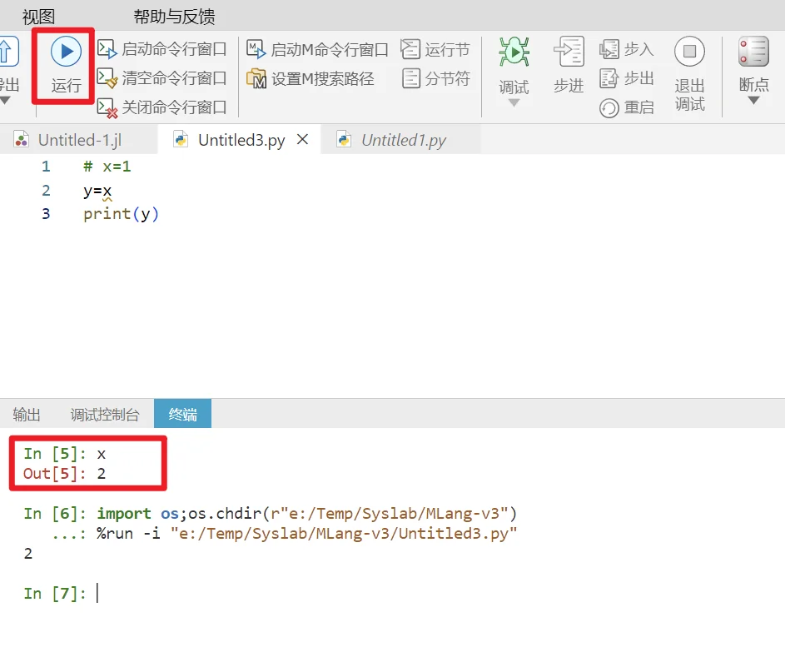Click the Debug (调试) bug icon
This screenshot has width=785, height=672.
tap(514, 52)
